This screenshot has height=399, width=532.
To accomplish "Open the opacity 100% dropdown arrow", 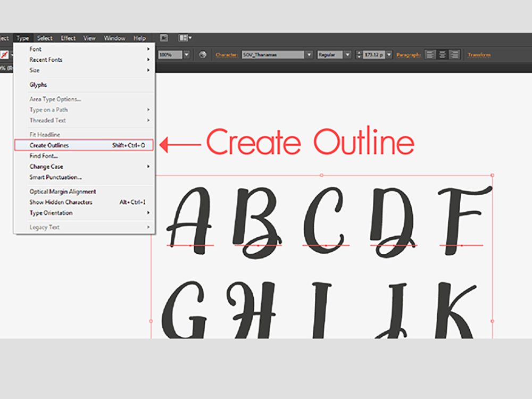I will coord(187,55).
